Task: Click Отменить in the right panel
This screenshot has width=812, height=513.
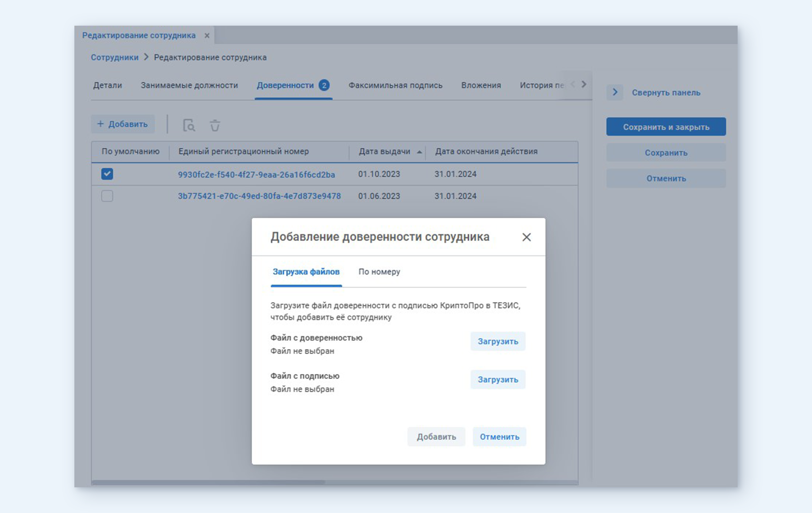Action: coord(666,179)
